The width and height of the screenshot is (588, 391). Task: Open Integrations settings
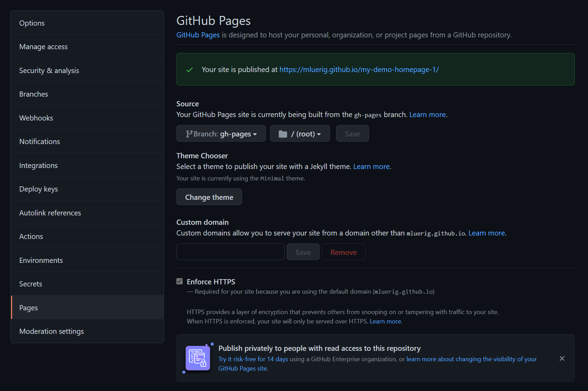click(x=87, y=165)
